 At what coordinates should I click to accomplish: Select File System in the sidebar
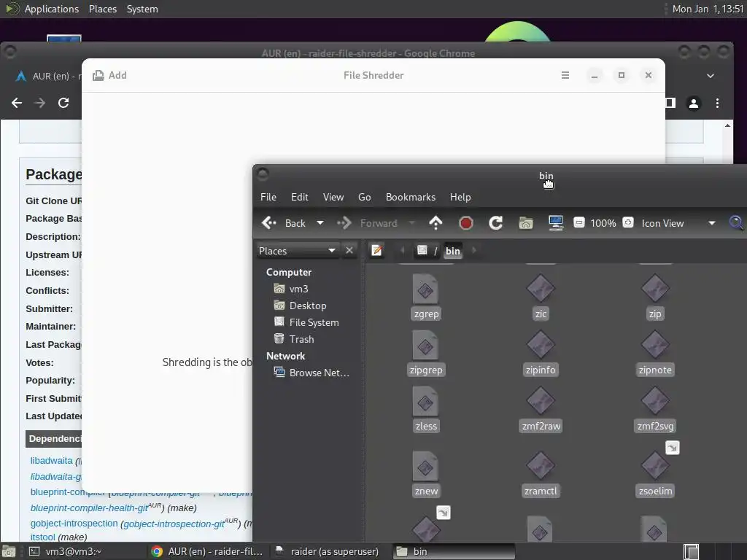(307, 322)
